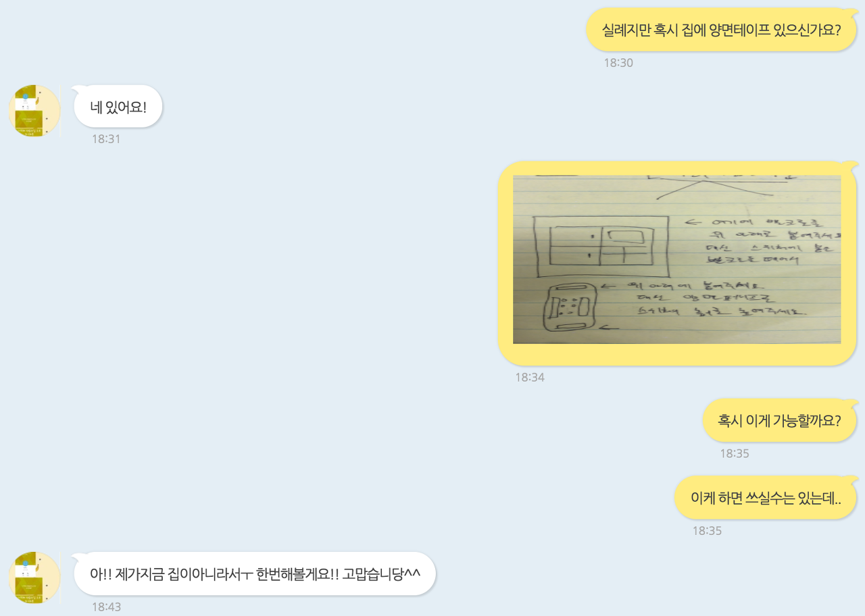Select the "실례지만 혹시 집에 양면테이프 있으신가요?" message

tap(721, 30)
